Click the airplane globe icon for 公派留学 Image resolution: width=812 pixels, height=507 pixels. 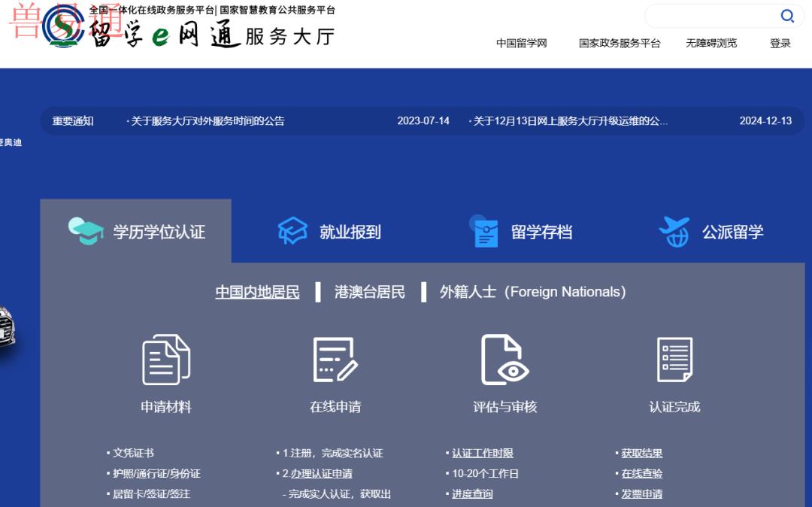pos(674,232)
